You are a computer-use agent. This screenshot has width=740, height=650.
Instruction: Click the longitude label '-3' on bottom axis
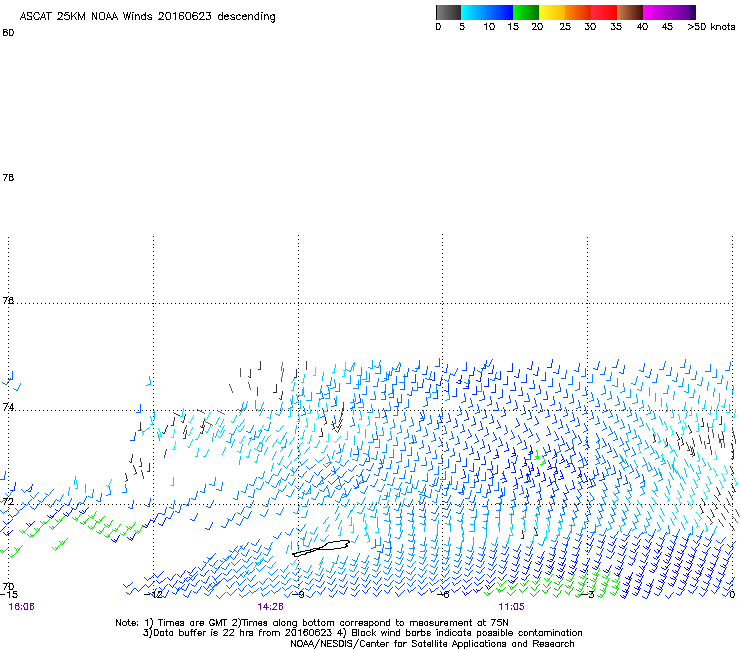(x=588, y=594)
